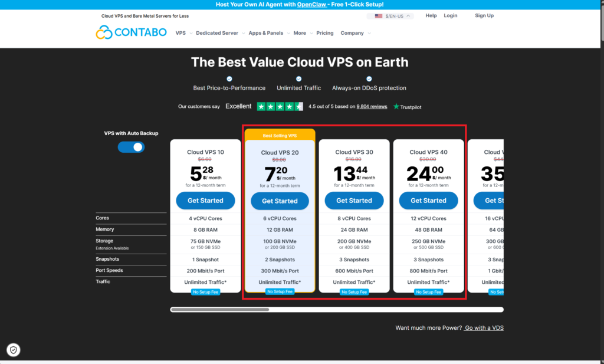Follow the Go with a VDS link
This screenshot has width=604, height=364.
point(484,328)
